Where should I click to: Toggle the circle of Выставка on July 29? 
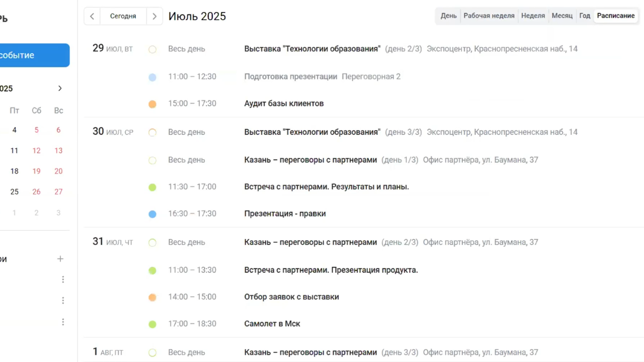[x=152, y=49]
